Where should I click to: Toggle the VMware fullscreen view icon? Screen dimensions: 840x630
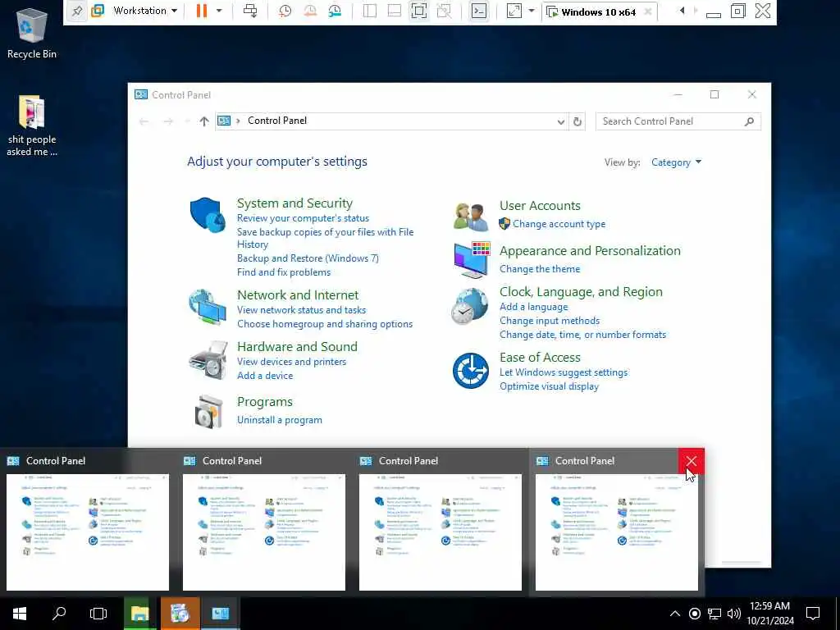(419, 11)
